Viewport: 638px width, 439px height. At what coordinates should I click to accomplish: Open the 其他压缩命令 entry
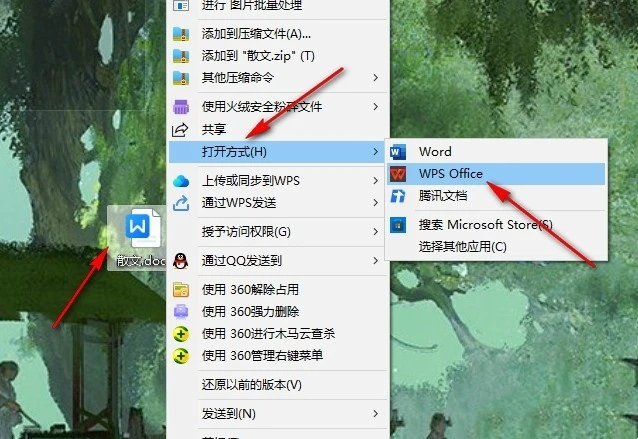pos(279,77)
